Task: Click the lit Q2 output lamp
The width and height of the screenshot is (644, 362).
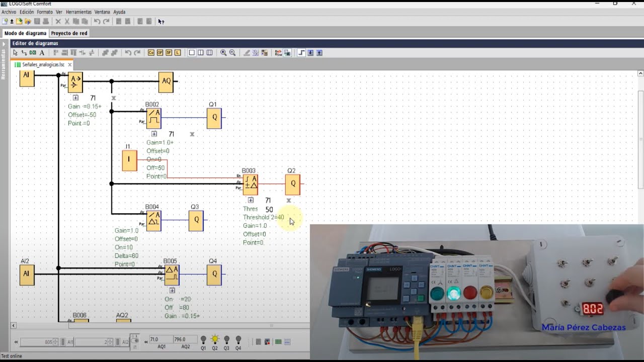Action: point(215,340)
